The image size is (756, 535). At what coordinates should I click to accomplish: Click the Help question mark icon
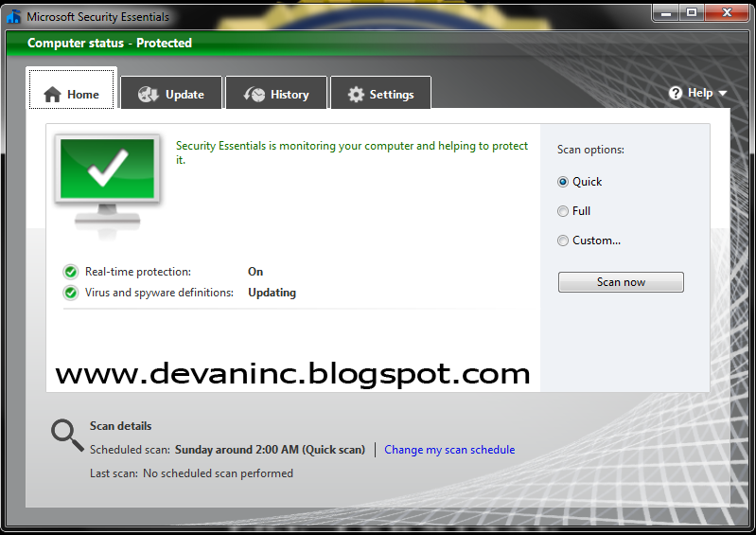point(676,93)
